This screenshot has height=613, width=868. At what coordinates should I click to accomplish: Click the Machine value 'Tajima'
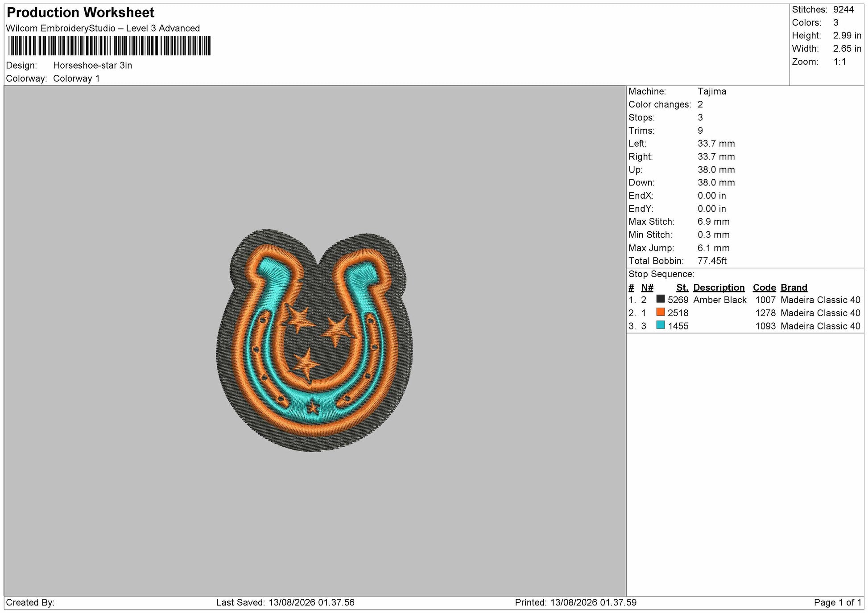(712, 91)
